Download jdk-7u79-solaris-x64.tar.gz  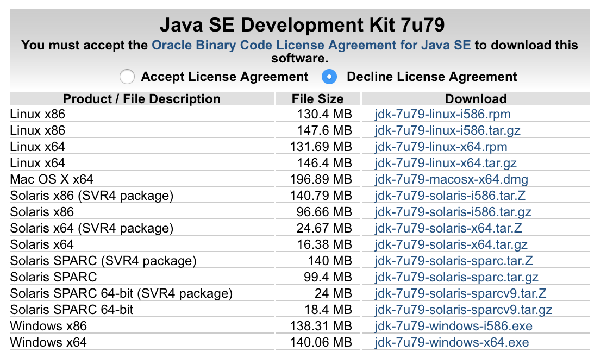[451, 245]
